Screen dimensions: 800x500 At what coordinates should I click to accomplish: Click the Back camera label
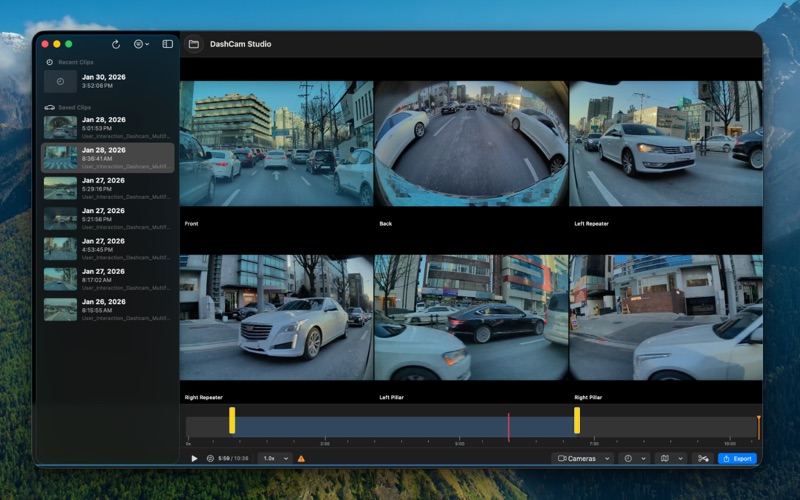point(386,223)
